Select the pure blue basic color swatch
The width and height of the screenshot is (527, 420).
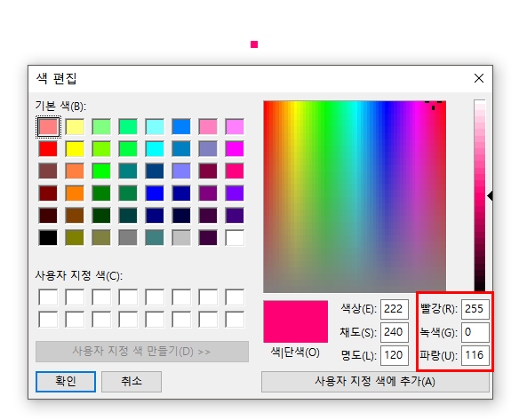[155, 194]
